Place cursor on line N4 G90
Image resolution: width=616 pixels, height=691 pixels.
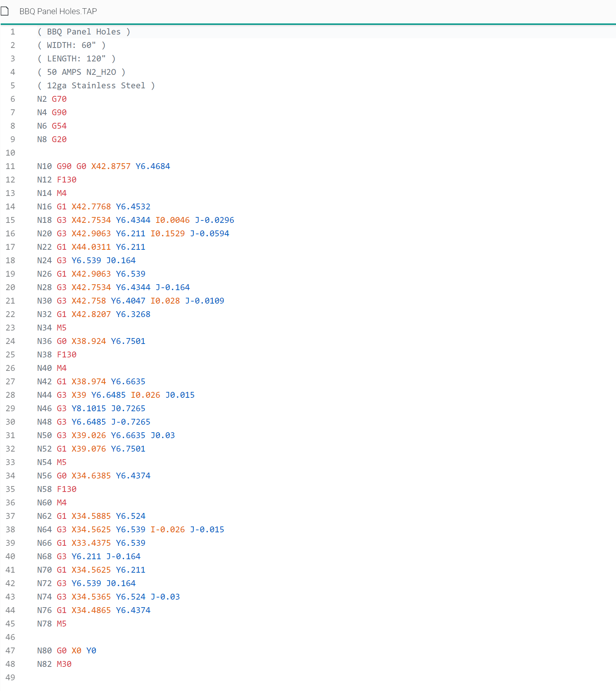point(52,112)
